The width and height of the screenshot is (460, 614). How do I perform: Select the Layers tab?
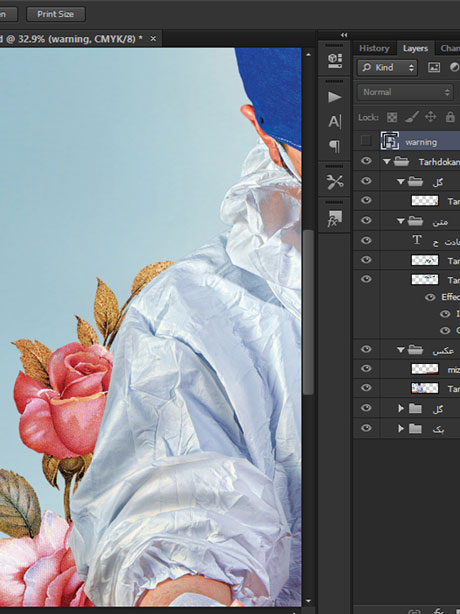(415, 49)
